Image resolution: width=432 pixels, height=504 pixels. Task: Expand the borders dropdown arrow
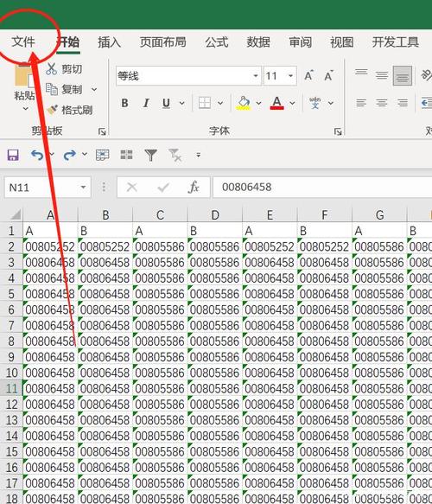click(x=220, y=103)
